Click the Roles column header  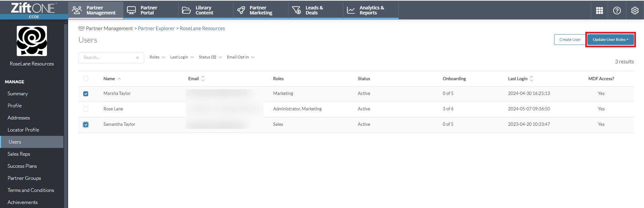tap(278, 79)
